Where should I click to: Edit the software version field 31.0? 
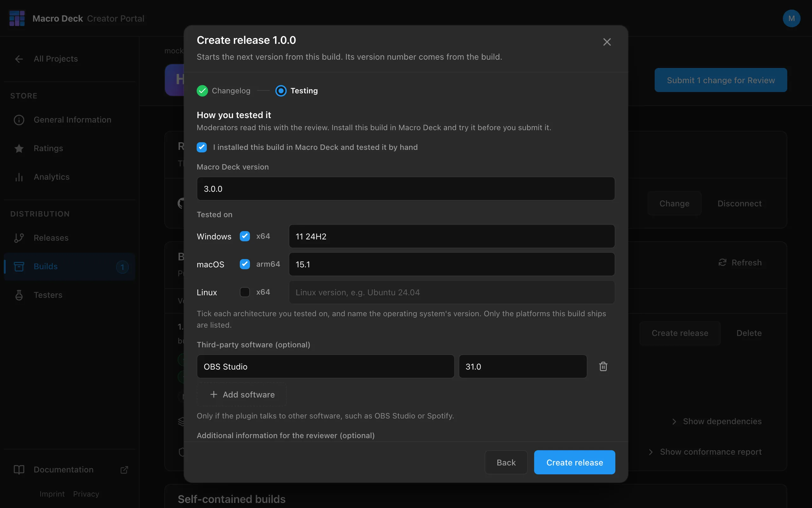click(523, 366)
